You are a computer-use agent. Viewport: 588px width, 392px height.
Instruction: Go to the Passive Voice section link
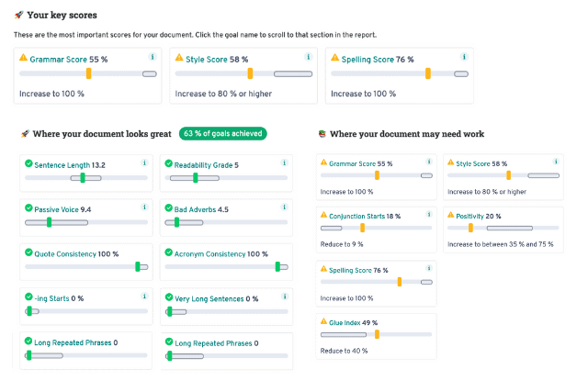click(x=56, y=209)
